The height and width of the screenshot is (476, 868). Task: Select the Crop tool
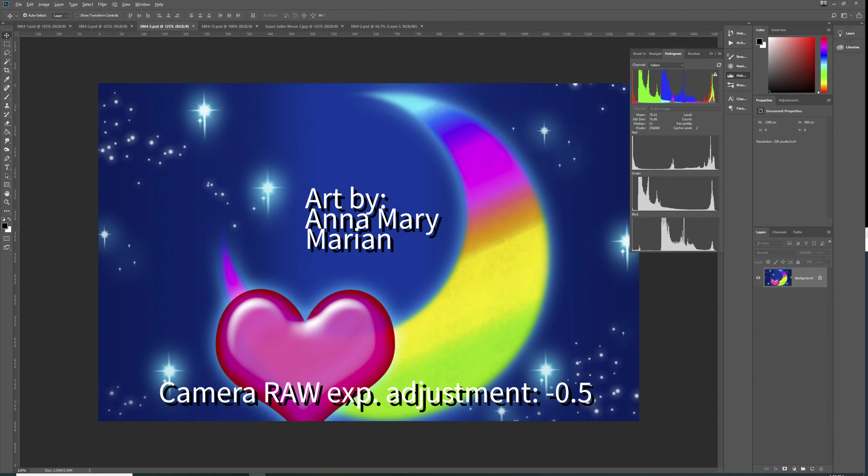tap(7, 70)
